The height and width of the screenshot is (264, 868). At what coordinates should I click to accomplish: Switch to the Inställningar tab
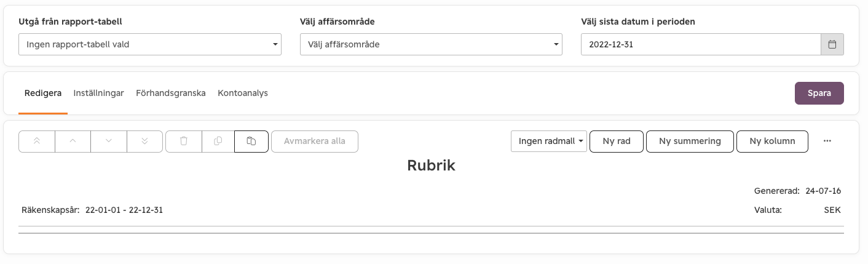(98, 93)
